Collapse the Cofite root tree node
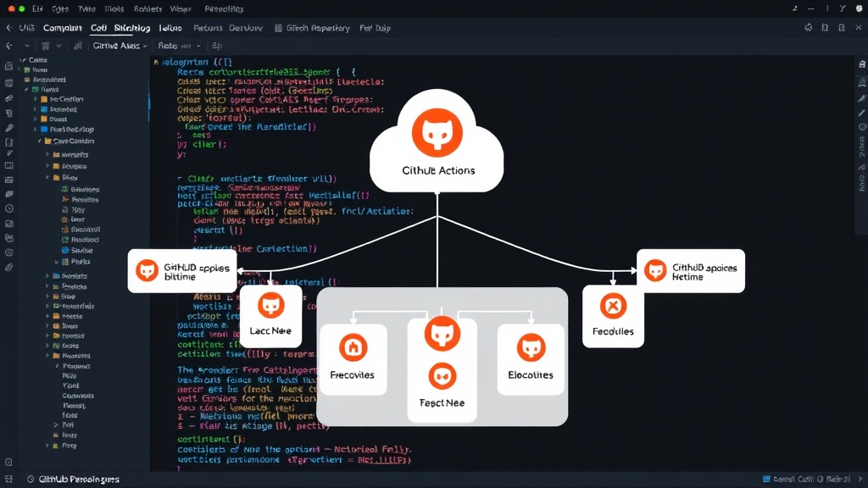This screenshot has width=868, height=488. [x=23, y=60]
